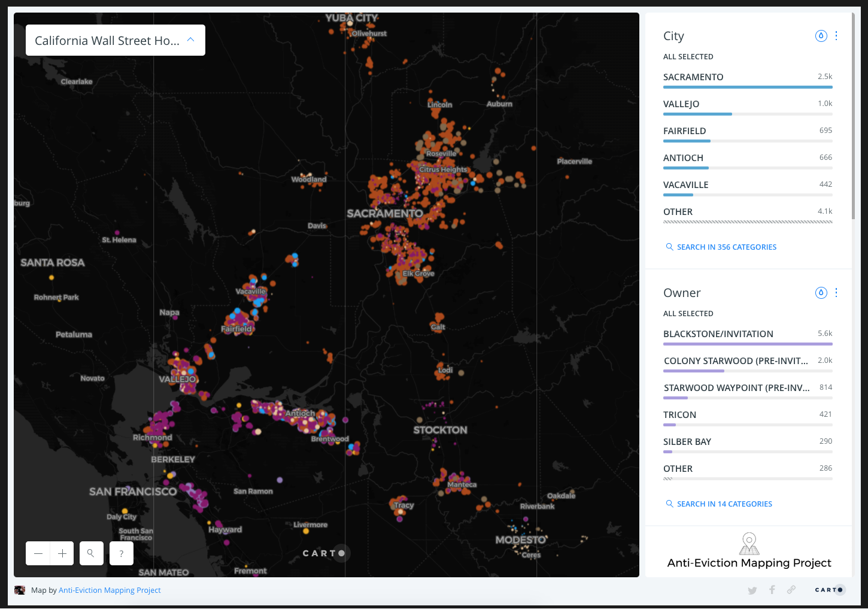The image size is (868, 609).
Task: Select BLACKSTONE/INVITATION owner category
Action: (x=748, y=337)
